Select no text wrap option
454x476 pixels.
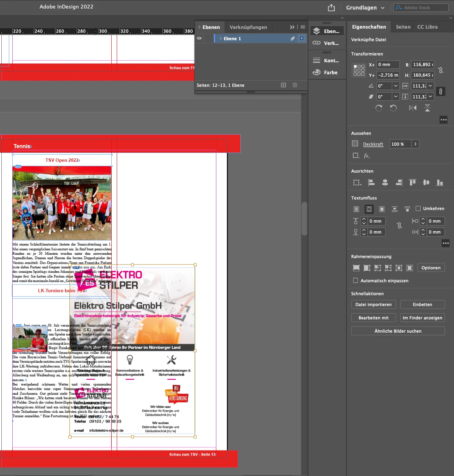(x=356, y=209)
